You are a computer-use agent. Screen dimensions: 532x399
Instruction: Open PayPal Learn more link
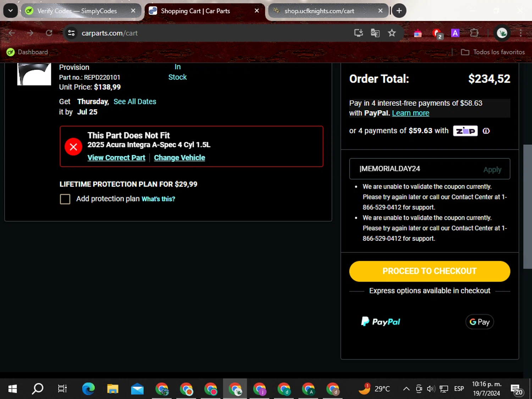click(x=411, y=113)
